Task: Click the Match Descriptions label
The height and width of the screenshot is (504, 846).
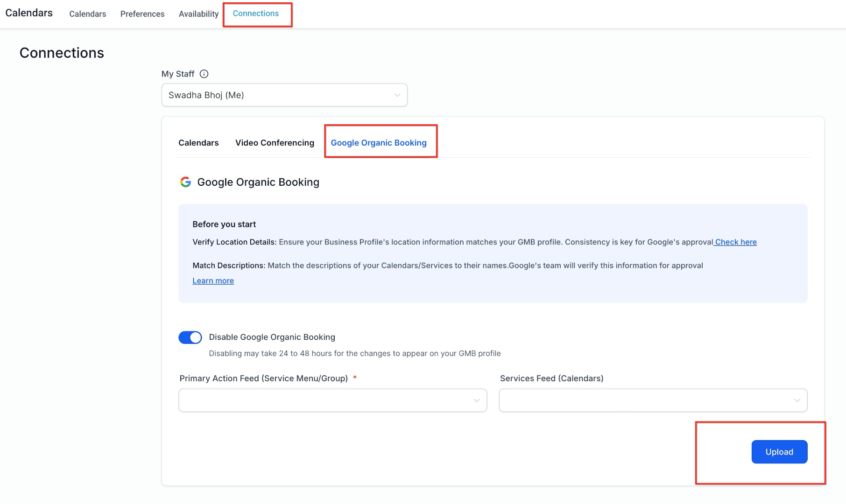Action: tap(229, 265)
